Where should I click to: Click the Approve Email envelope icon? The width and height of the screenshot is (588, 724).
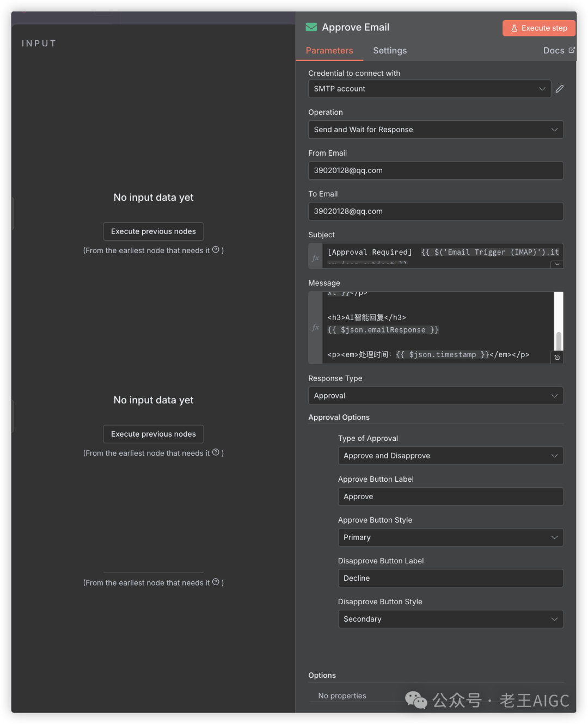311,27
